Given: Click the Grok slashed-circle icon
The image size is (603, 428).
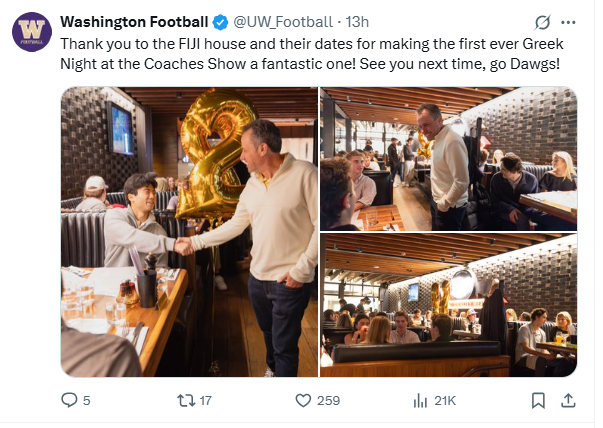Looking at the screenshot, I should point(543,22).
